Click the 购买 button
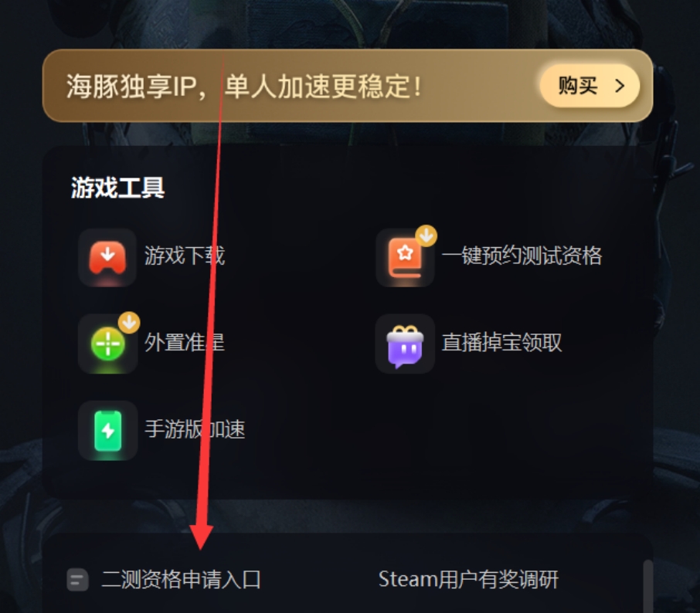Image resolution: width=700 pixels, height=613 pixels. pyautogui.click(x=590, y=86)
